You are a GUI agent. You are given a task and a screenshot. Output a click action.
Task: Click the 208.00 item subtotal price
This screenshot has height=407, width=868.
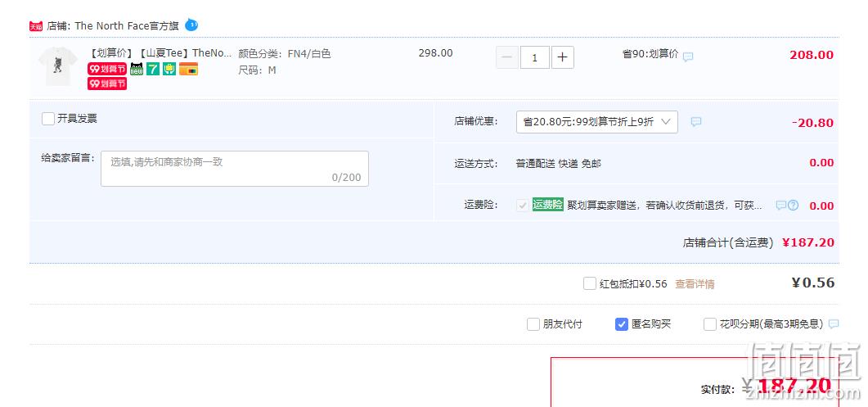(x=812, y=55)
